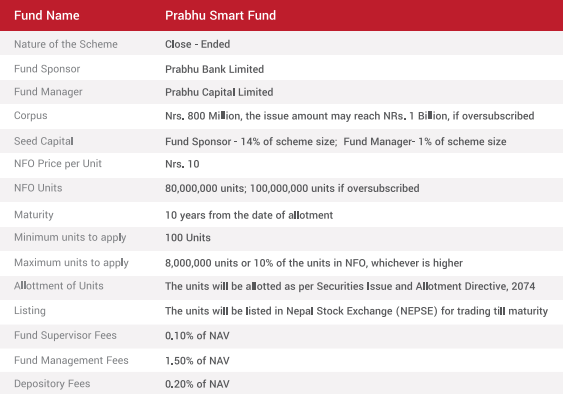Select 0.10% of NAV supervisor fee

click(197, 336)
